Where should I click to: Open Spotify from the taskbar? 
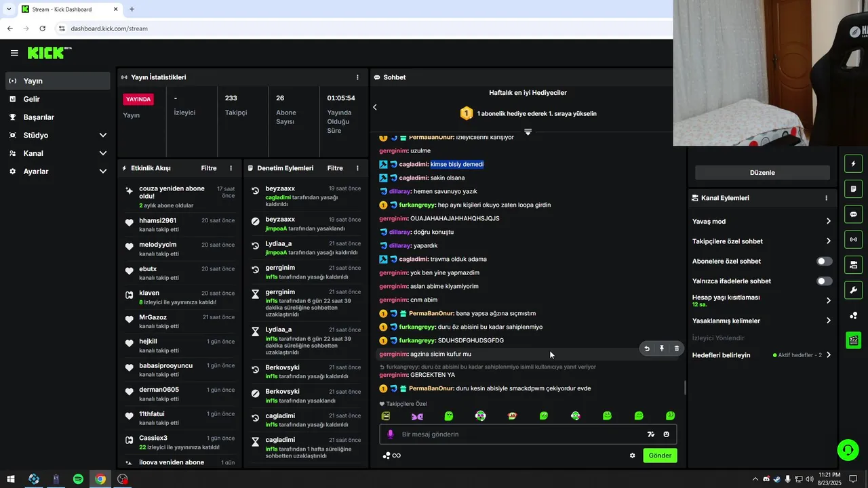(x=78, y=479)
